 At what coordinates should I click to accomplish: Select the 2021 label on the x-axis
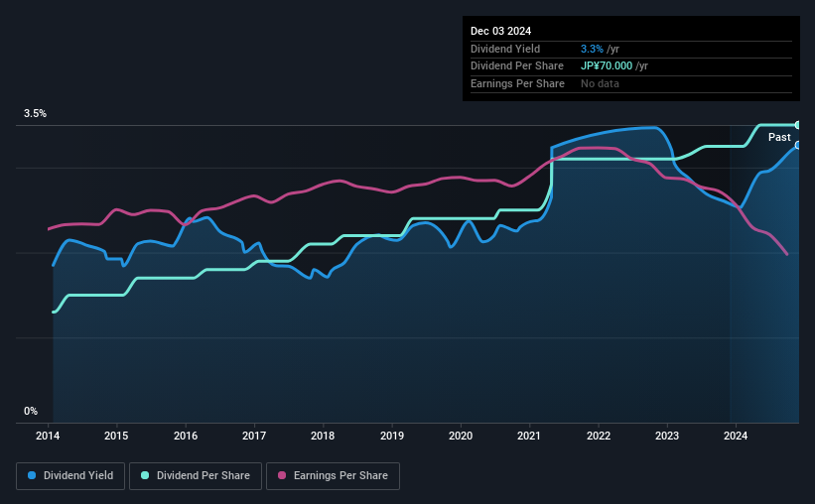529,436
